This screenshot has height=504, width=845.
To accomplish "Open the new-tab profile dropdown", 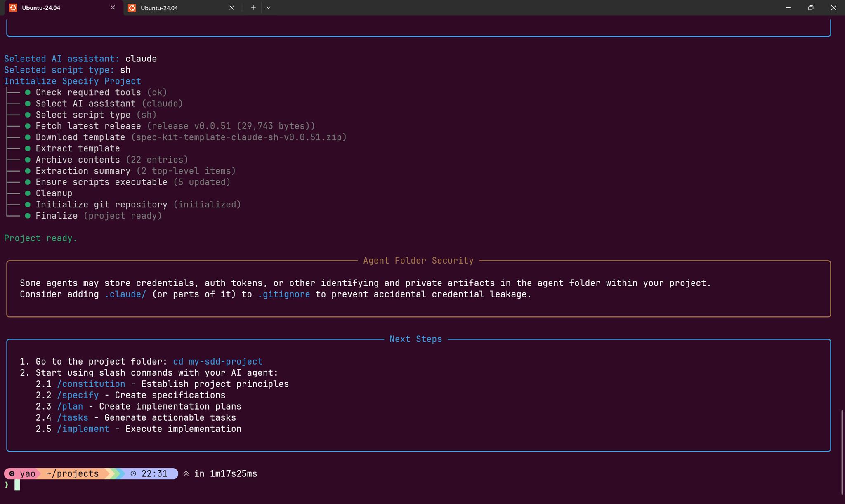I will [268, 8].
